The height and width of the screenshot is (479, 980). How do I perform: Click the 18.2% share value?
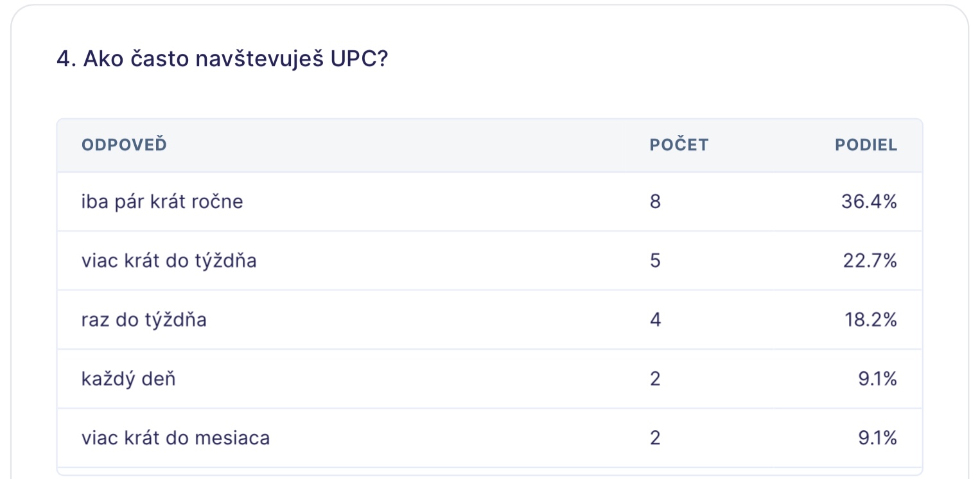[x=871, y=320]
